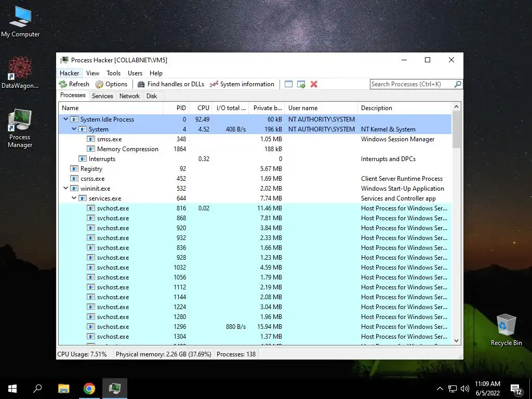This screenshot has width=532, height=399.
Task: Click scrollbar up arrow
Action: (456, 107)
